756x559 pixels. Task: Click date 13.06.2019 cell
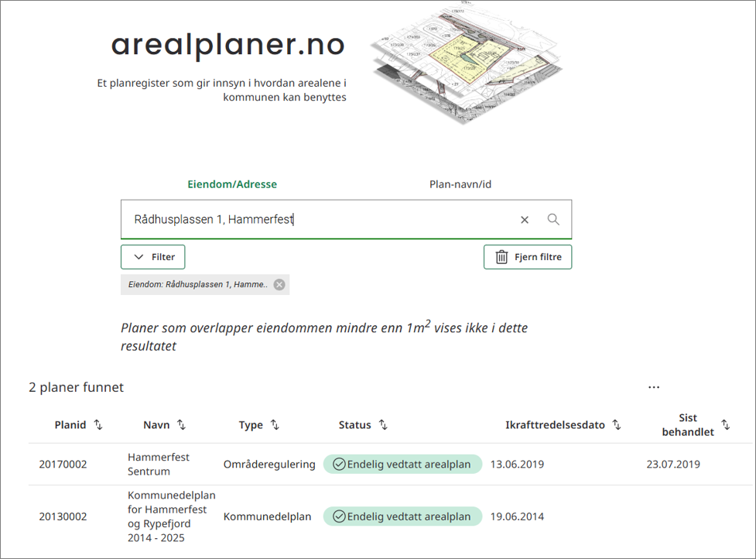[518, 465]
